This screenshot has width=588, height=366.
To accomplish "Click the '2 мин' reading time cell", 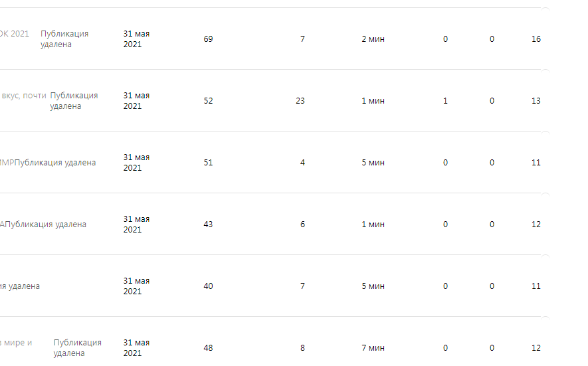I will coord(373,39).
